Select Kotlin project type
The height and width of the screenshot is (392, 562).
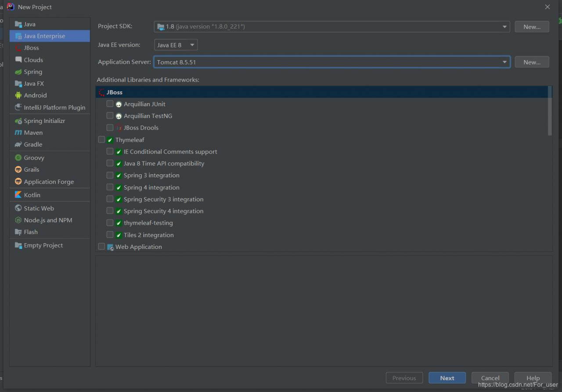(x=50, y=195)
